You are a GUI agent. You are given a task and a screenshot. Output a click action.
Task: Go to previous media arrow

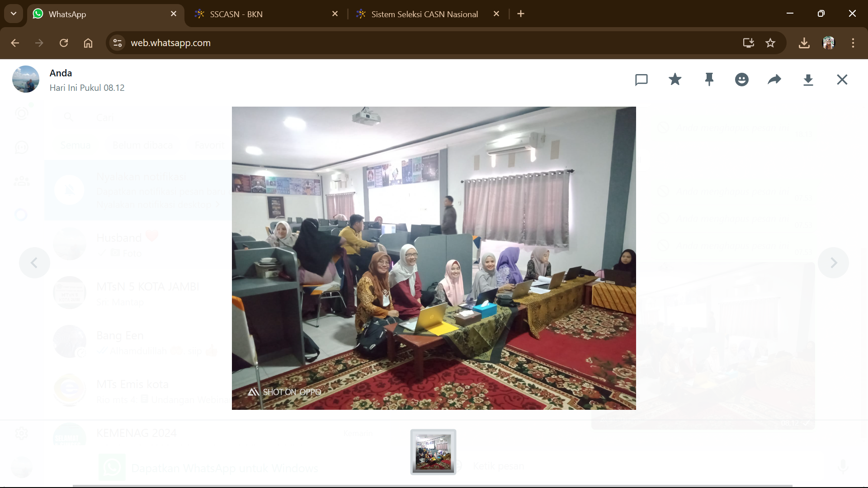(34, 263)
